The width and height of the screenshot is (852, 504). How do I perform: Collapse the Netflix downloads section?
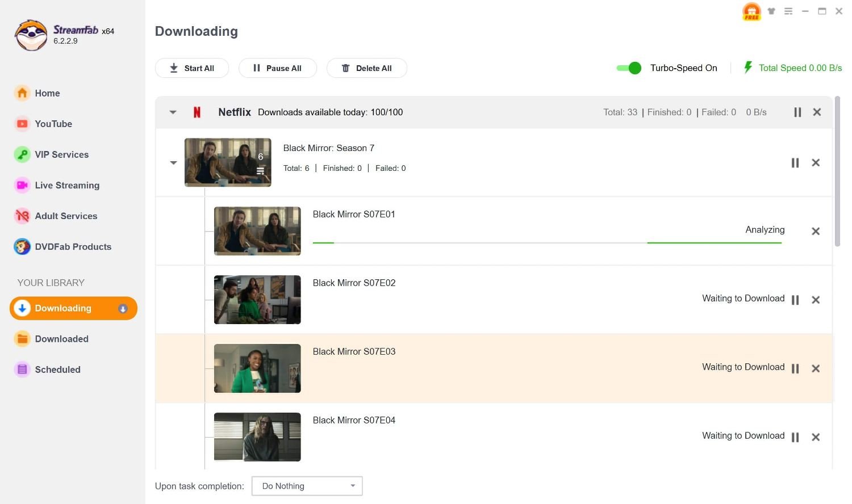173,112
